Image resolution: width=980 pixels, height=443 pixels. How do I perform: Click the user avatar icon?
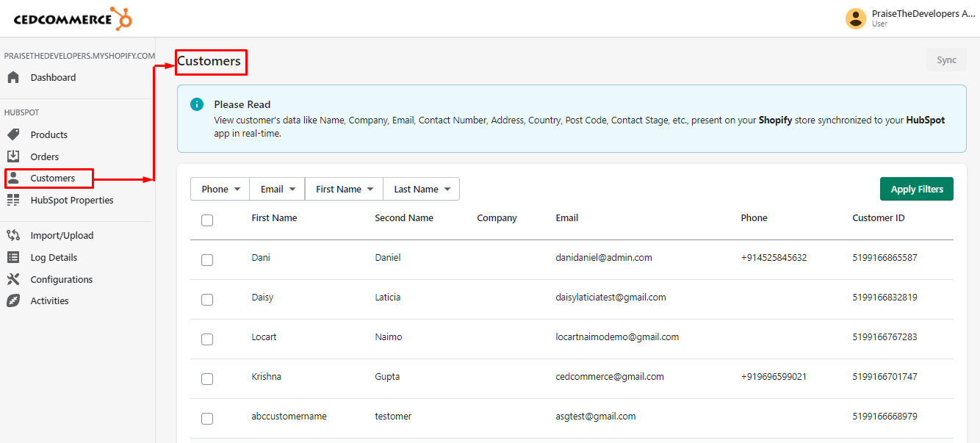click(855, 18)
